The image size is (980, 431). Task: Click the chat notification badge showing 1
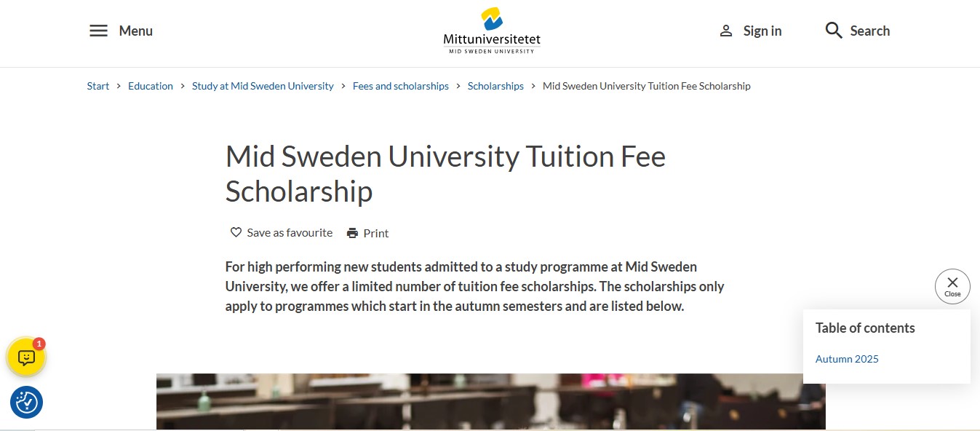(x=39, y=343)
